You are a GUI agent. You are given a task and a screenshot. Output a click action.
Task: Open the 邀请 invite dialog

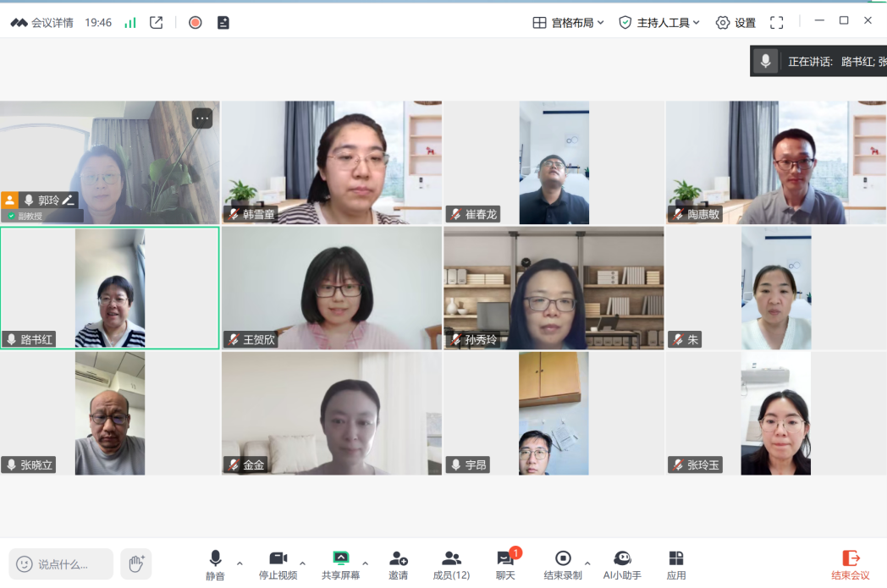click(398, 565)
